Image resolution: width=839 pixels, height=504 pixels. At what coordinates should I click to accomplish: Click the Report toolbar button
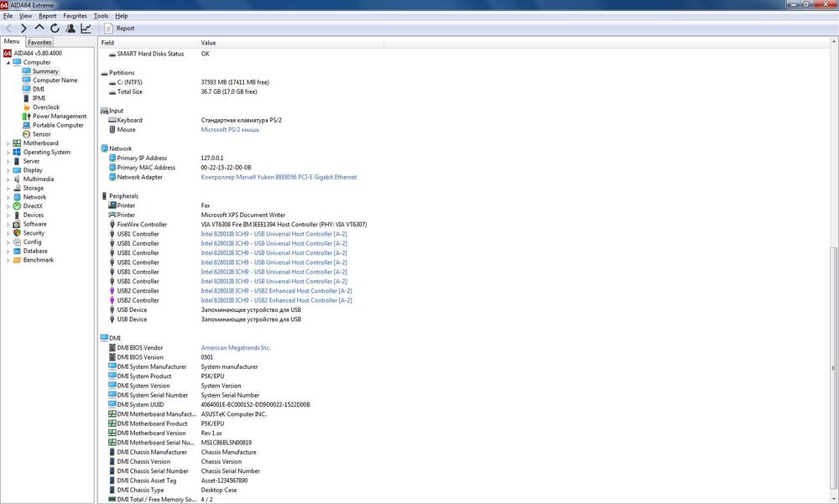point(119,29)
